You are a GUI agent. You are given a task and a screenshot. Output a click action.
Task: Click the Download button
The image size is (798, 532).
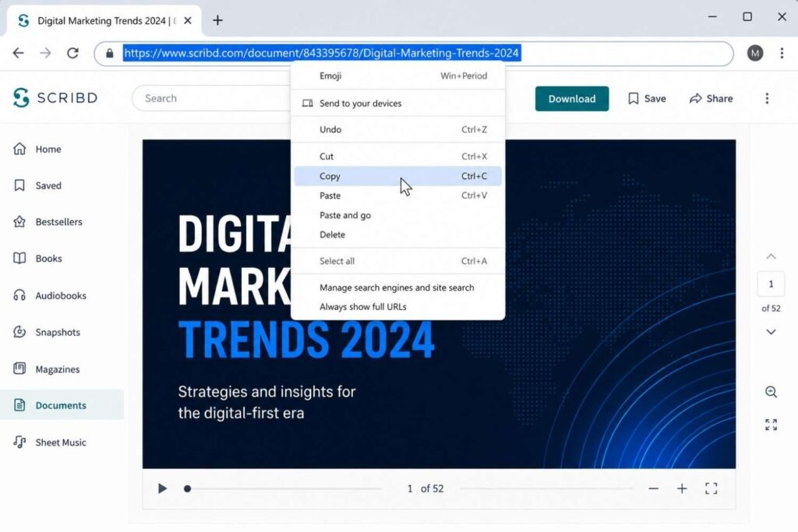coord(571,99)
